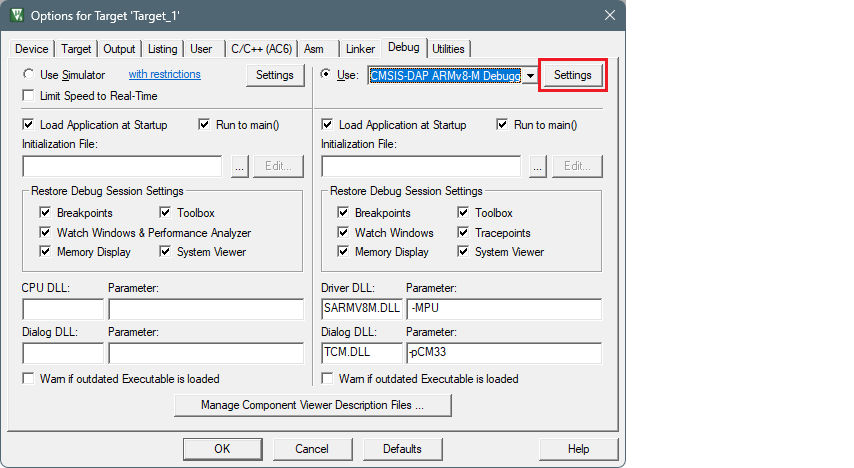Toggle Watch Windows & Performance Analyzer

(x=46, y=233)
